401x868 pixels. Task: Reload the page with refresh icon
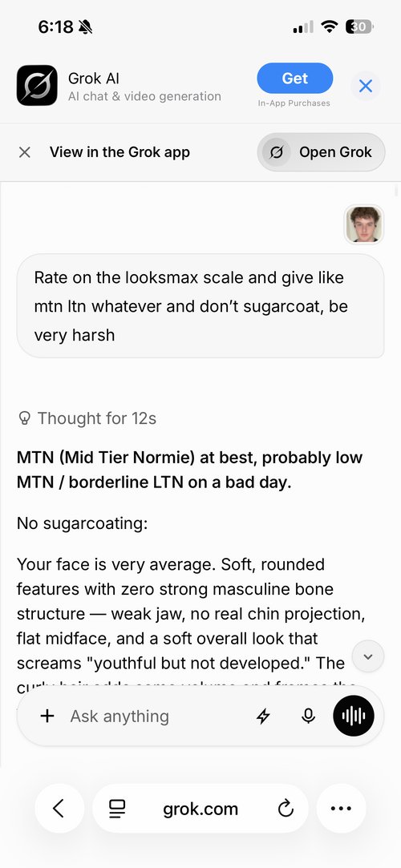(x=286, y=809)
